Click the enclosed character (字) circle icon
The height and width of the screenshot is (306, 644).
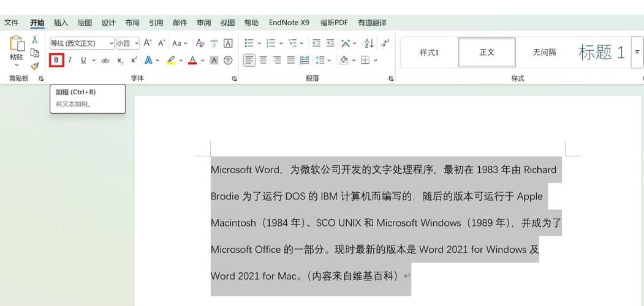coord(228,61)
